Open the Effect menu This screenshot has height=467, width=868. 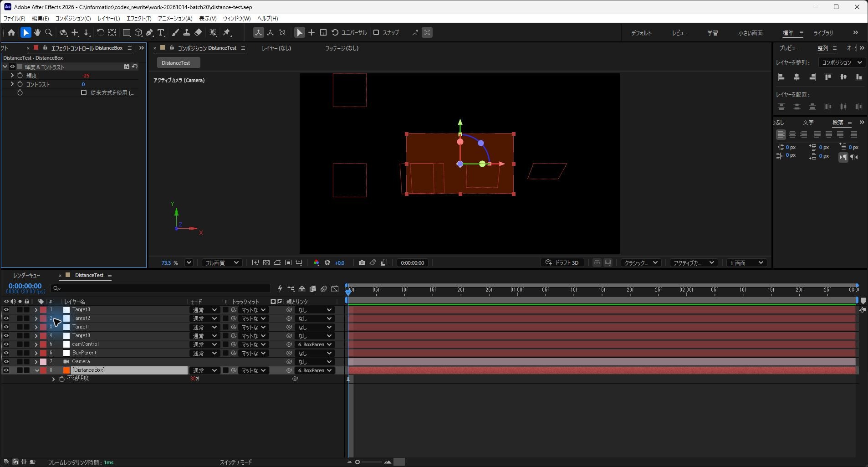[139, 18]
